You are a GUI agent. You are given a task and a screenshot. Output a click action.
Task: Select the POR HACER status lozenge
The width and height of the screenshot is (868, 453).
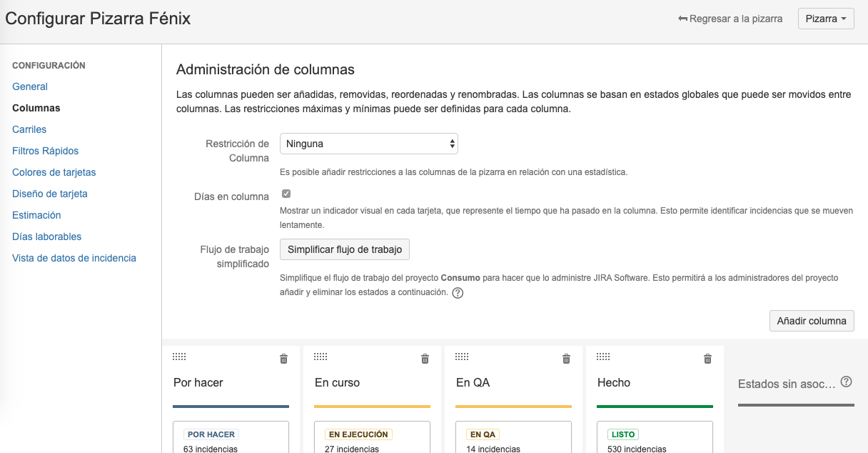[211, 434]
